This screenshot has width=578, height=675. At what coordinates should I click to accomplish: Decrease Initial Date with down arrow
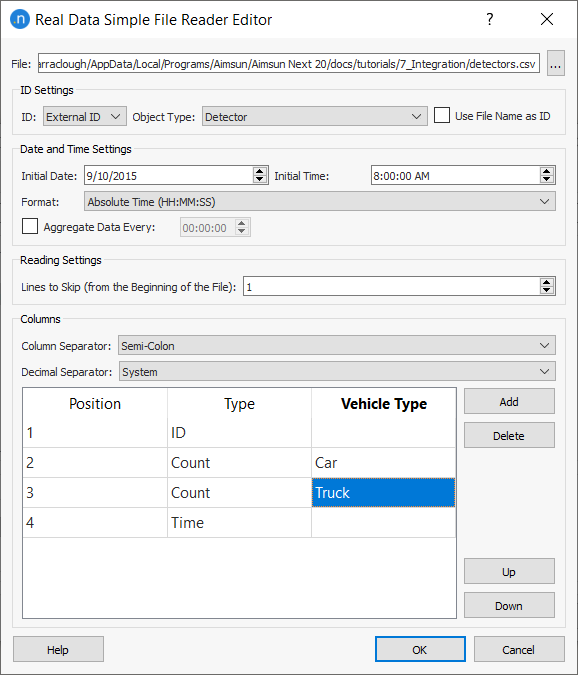tap(260, 180)
